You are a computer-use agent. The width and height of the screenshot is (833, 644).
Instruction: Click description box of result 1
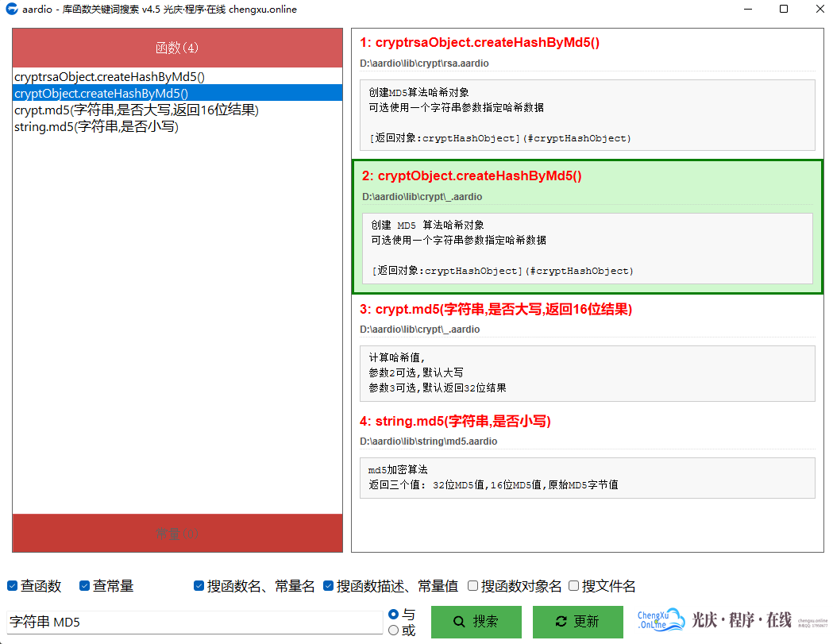tap(588, 115)
